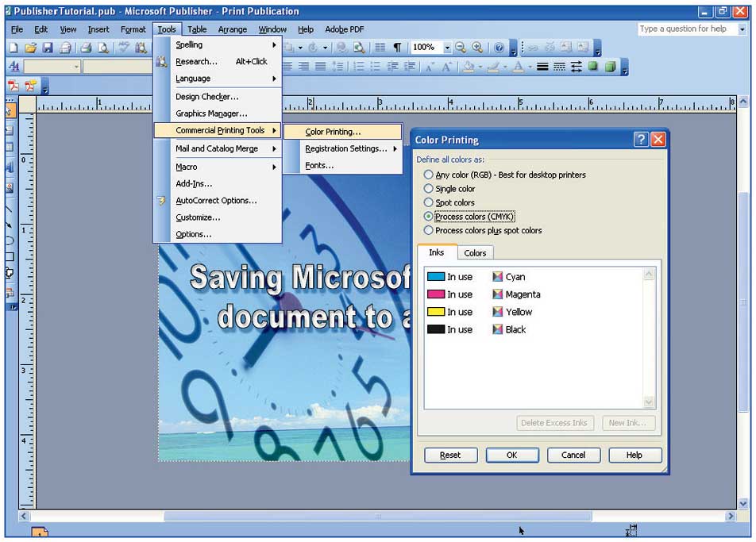Click the Columns icon in standard toolbar

click(380, 47)
